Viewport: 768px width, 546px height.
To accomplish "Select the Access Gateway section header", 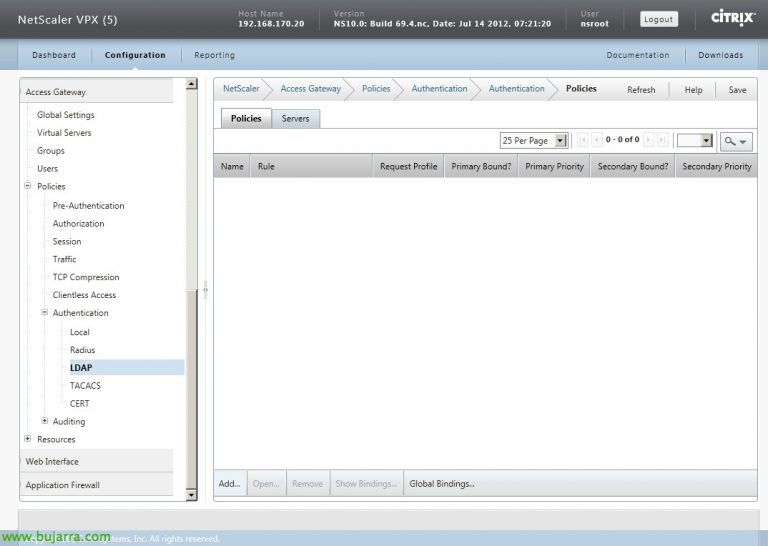I will point(96,92).
